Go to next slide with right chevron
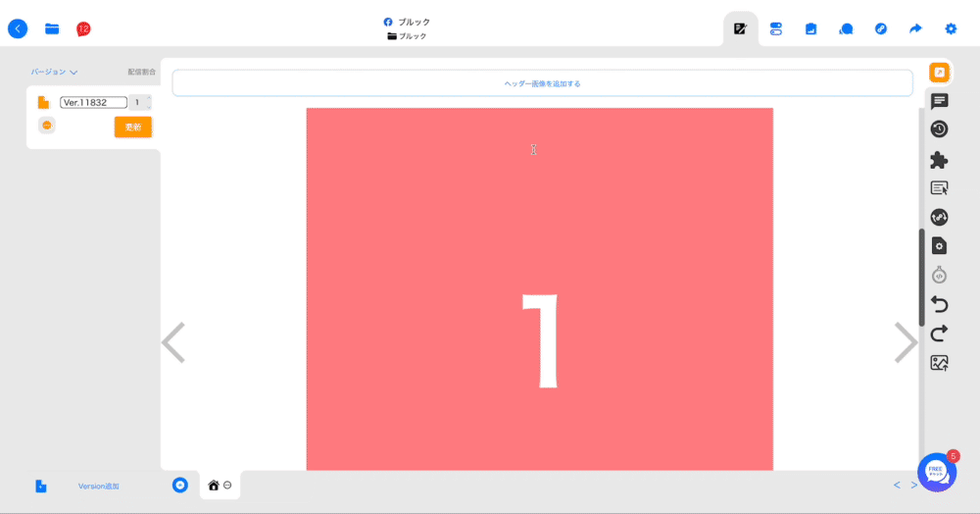This screenshot has width=980, height=514. click(906, 342)
